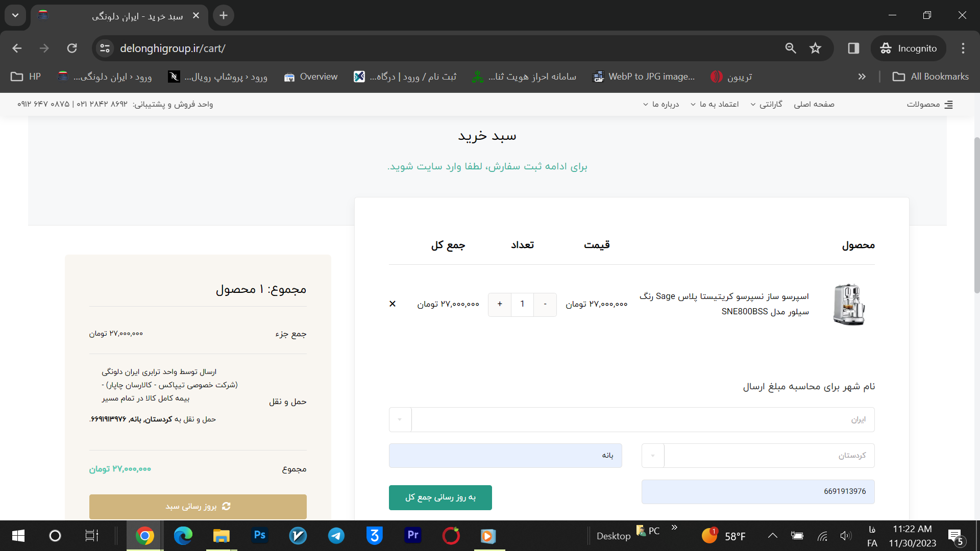Screen dimensions: 980x551
Task: Click بروز رسانی سبد update cart button
Action: (x=198, y=507)
